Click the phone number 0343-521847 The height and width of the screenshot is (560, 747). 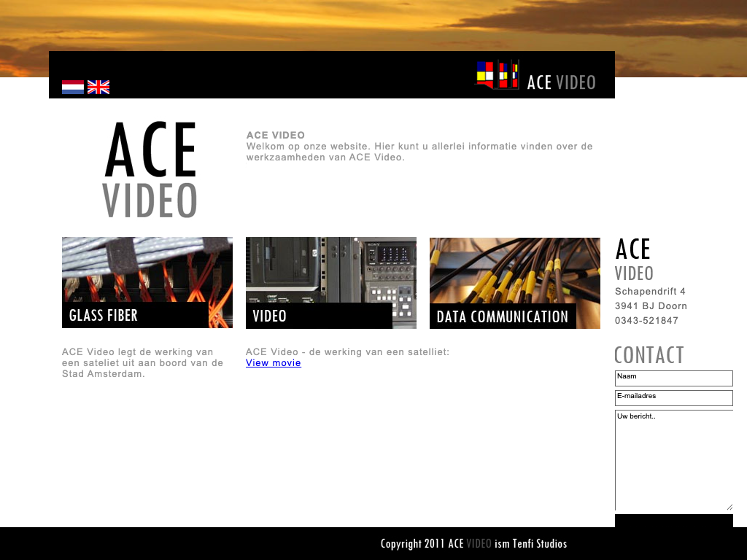pos(646,321)
